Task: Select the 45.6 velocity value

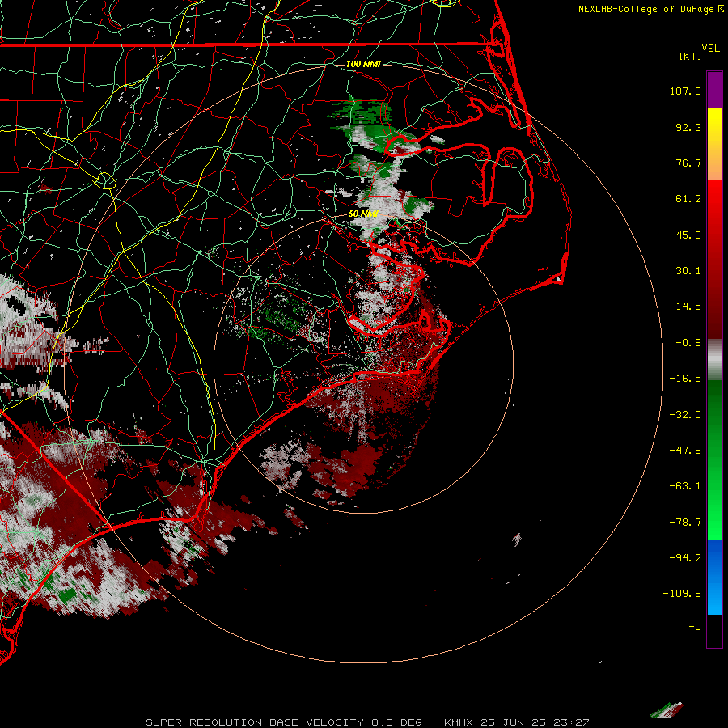Action: click(x=688, y=235)
